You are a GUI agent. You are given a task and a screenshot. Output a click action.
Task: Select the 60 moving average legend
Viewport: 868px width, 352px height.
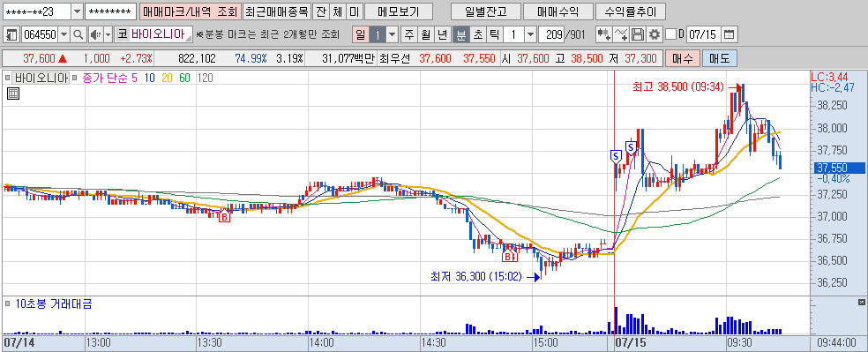(184, 78)
